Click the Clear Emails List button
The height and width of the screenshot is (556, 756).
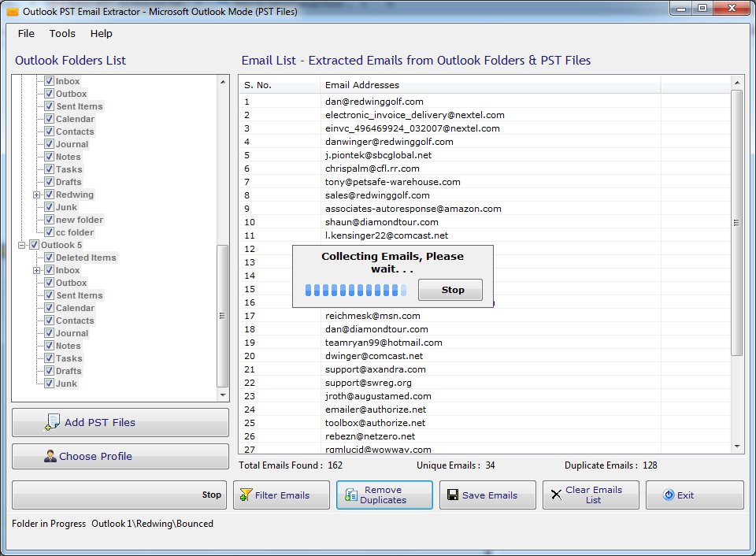pyautogui.click(x=591, y=495)
